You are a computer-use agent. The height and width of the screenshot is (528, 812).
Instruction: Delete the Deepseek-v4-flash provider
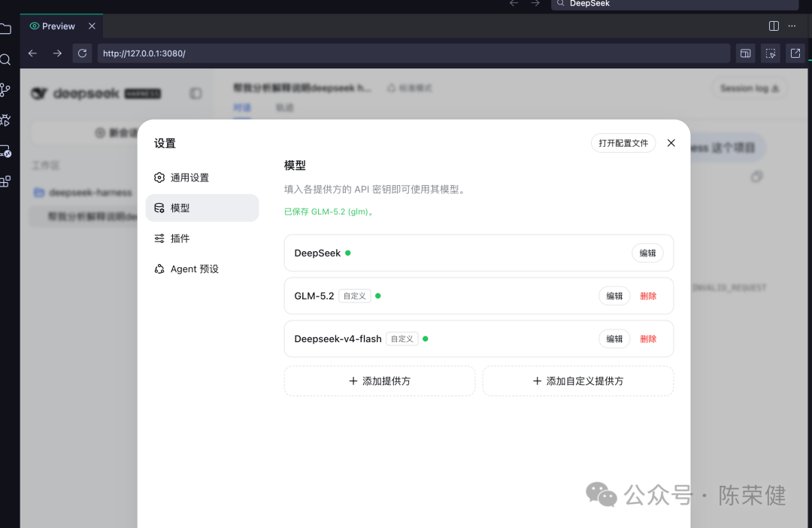pyautogui.click(x=648, y=339)
